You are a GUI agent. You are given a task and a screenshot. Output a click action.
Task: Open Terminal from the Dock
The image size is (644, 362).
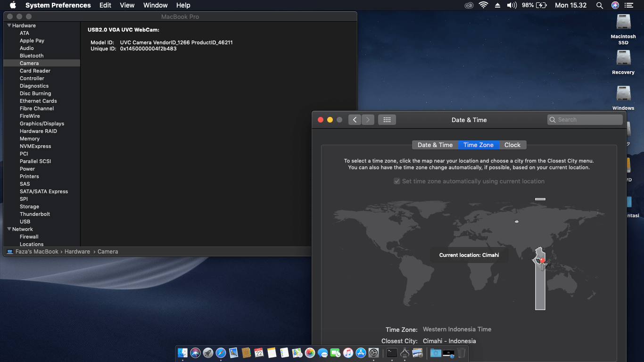point(392,353)
